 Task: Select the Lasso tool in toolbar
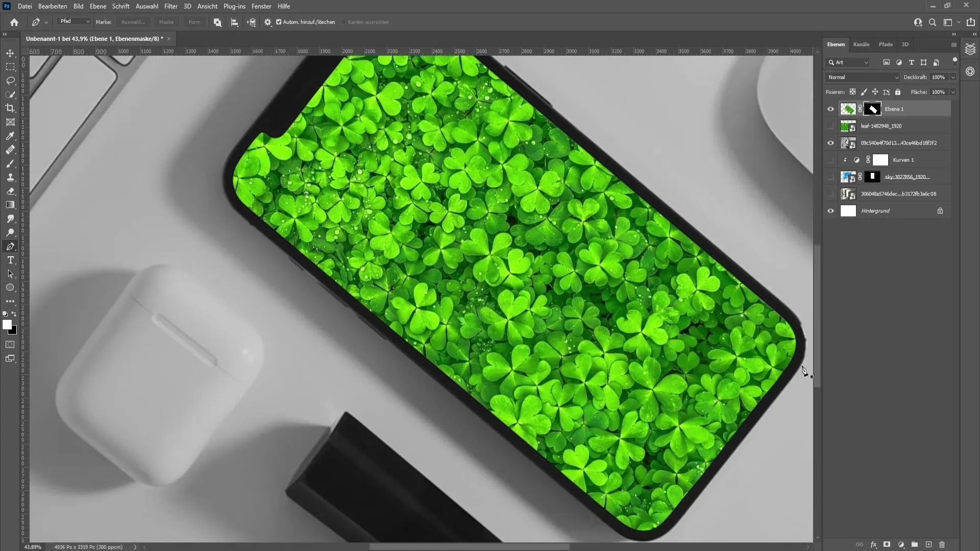tap(10, 80)
